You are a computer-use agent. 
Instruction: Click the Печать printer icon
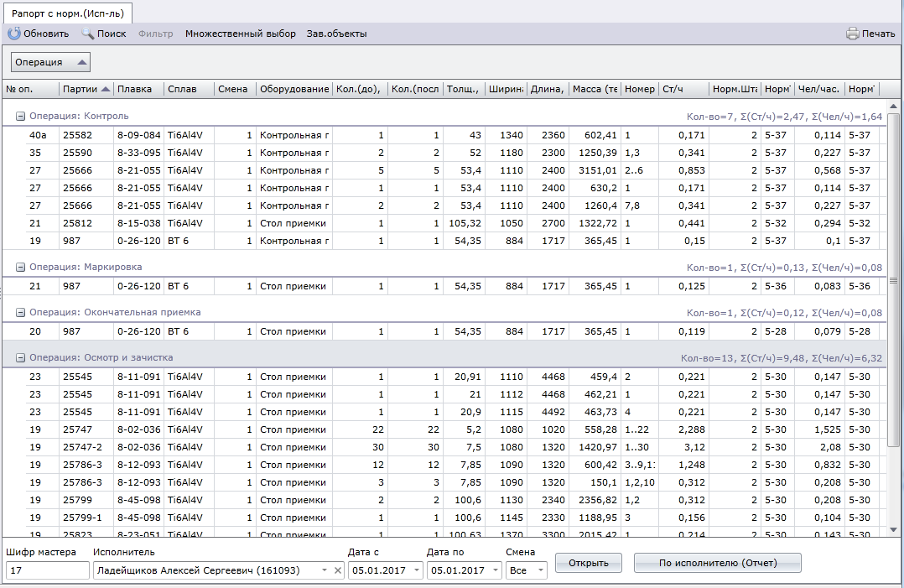(x=853, y=34)
